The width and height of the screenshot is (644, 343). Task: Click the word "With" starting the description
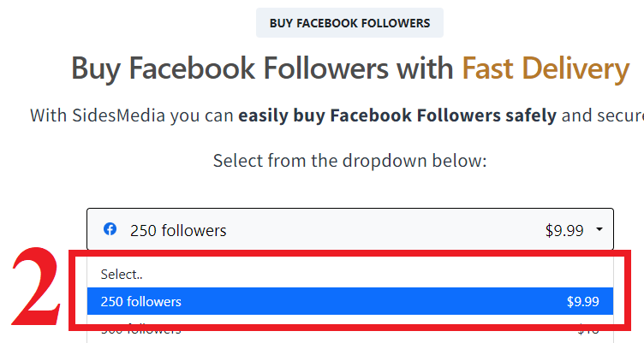point(47,115)
